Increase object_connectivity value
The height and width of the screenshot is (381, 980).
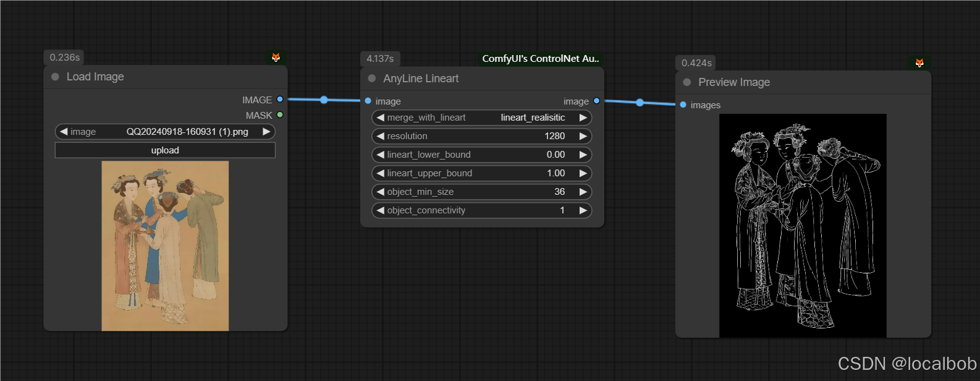(583, 210)
